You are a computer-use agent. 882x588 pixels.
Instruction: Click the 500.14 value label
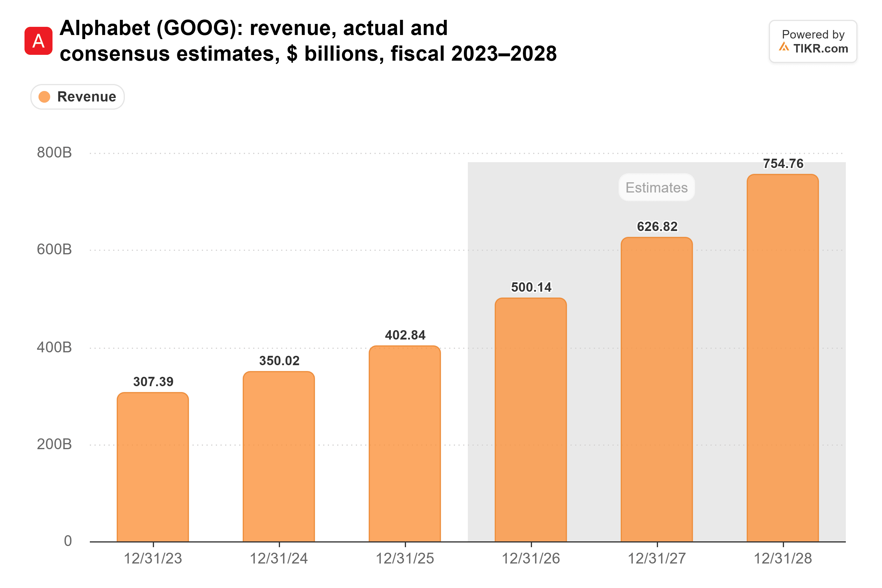pyautogui.click(x=531, y=287)
